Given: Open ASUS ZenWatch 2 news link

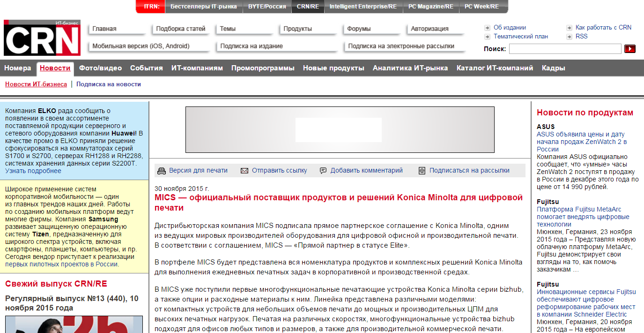Looking at the screenshot, I should click(582, 142).
